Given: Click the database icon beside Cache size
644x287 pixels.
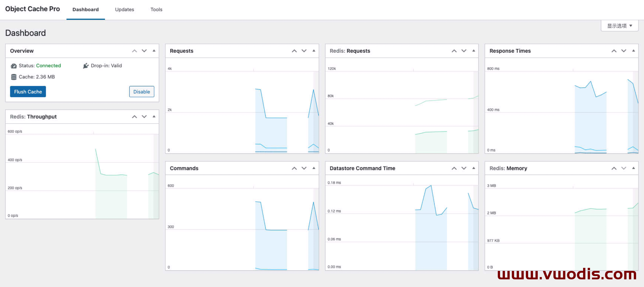Looking at the screenshot, I should [13, 77].
